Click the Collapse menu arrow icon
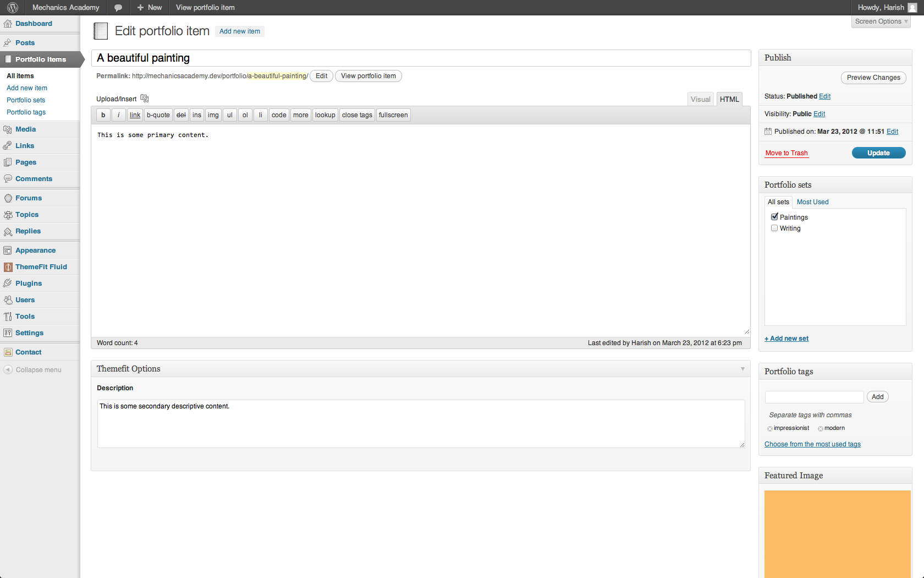This screenshot has width=924, height=578. 8,370
